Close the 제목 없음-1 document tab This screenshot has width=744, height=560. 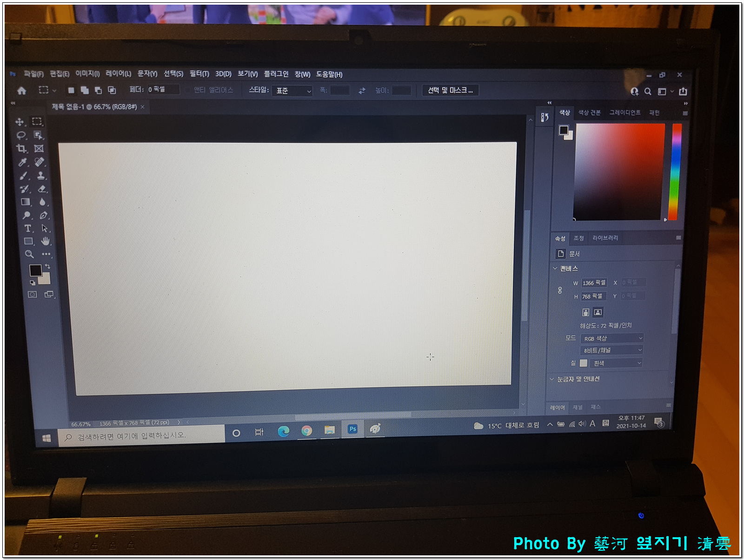pyautogui.click(x=142, y=107)
